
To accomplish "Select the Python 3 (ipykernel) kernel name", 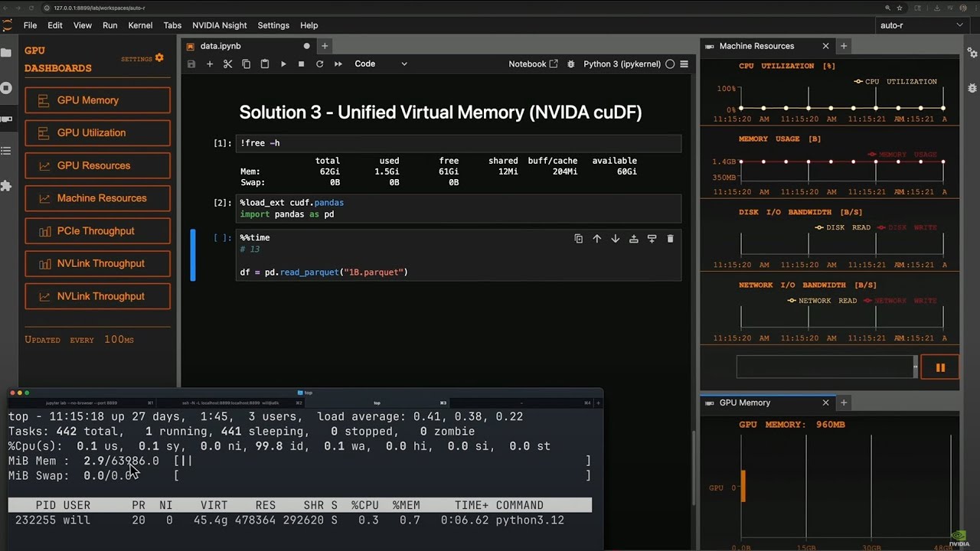I will [x=622, y=64].
